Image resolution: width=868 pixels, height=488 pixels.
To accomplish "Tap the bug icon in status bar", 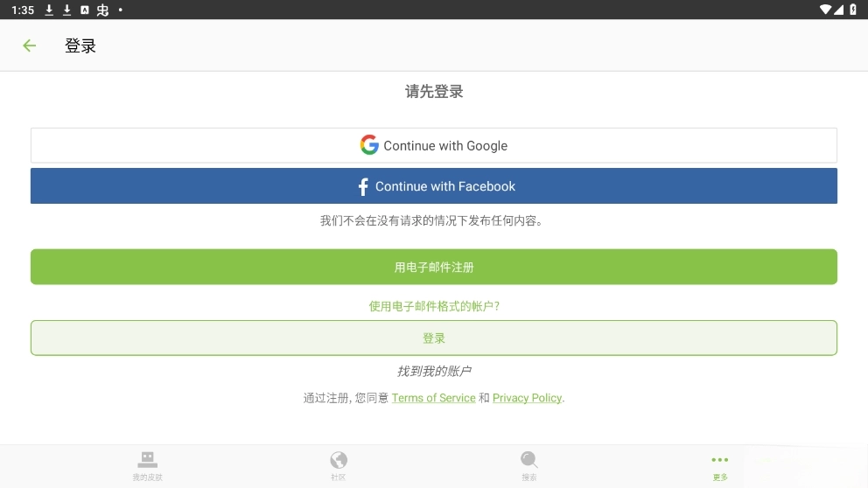I will click(102, 10).
